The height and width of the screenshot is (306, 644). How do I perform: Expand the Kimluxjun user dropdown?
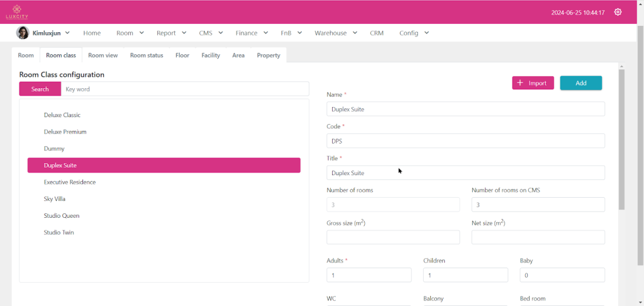coord(67,33)
